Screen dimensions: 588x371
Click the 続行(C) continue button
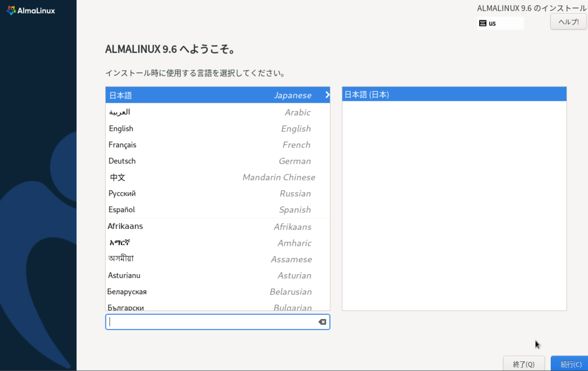click(570, 364)
